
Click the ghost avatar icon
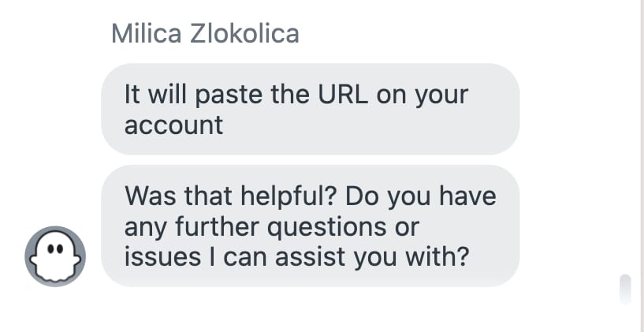tap(55, 256)
